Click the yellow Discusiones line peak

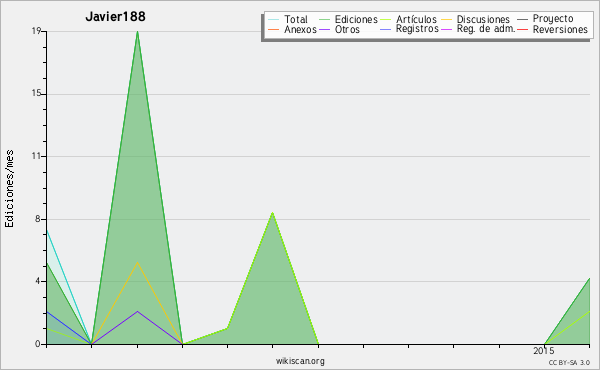click(137, 262)
